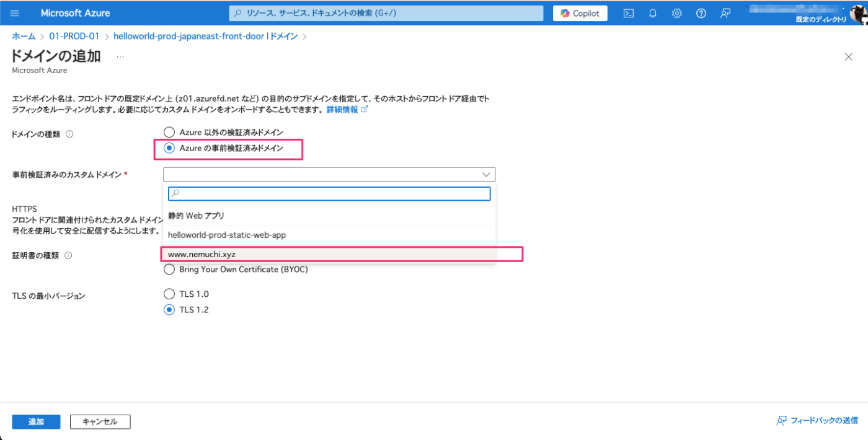The height and width of the screenshot is (440, 868).
Task: Click the キャンセル button
Action: [100, 421]
